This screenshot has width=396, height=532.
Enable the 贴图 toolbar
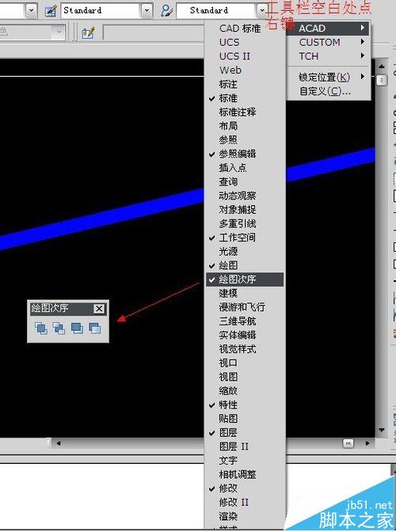click(245, 419)
